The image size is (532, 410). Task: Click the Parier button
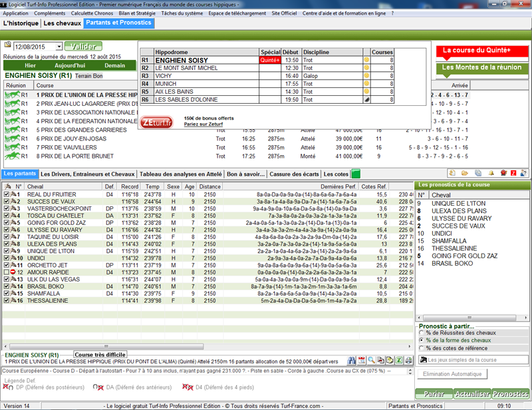(434, 394)
